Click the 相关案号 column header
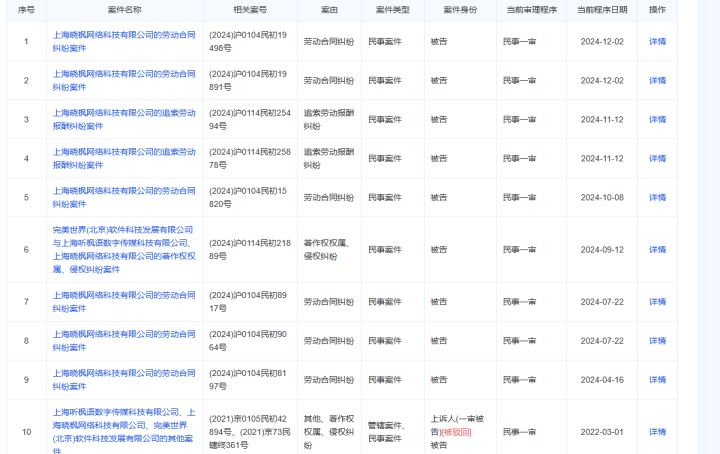 (x=250, y=10)
